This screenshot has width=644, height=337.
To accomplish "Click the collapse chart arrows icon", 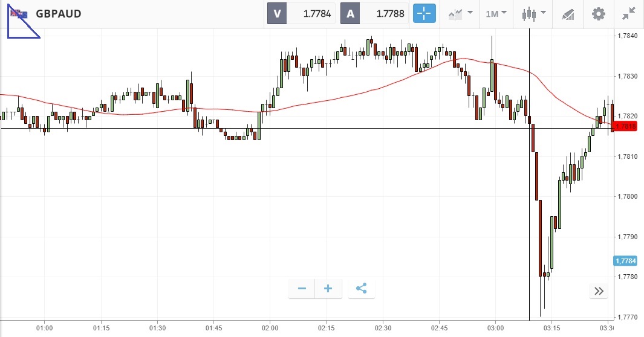I will pyautogui.click(x=629, y=13).
